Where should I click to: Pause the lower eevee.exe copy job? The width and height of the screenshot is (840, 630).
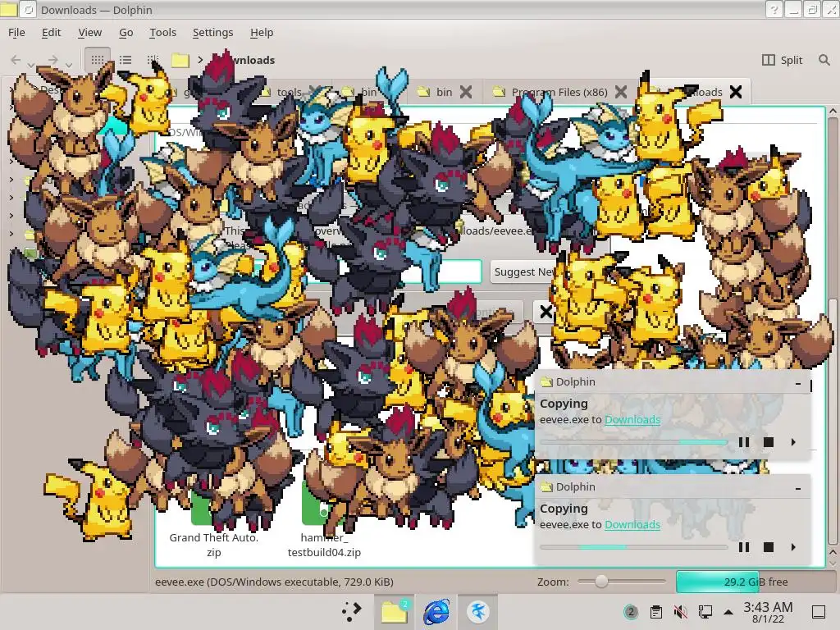coord(743,547)
